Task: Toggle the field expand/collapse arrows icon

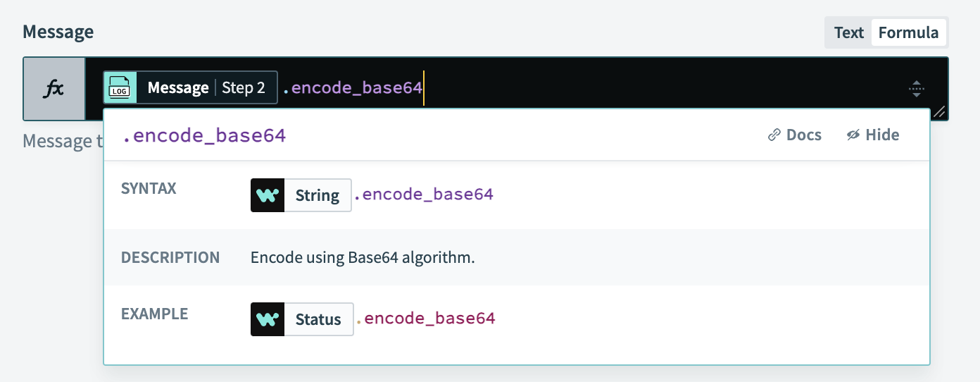Action: [x=916, y=89]
